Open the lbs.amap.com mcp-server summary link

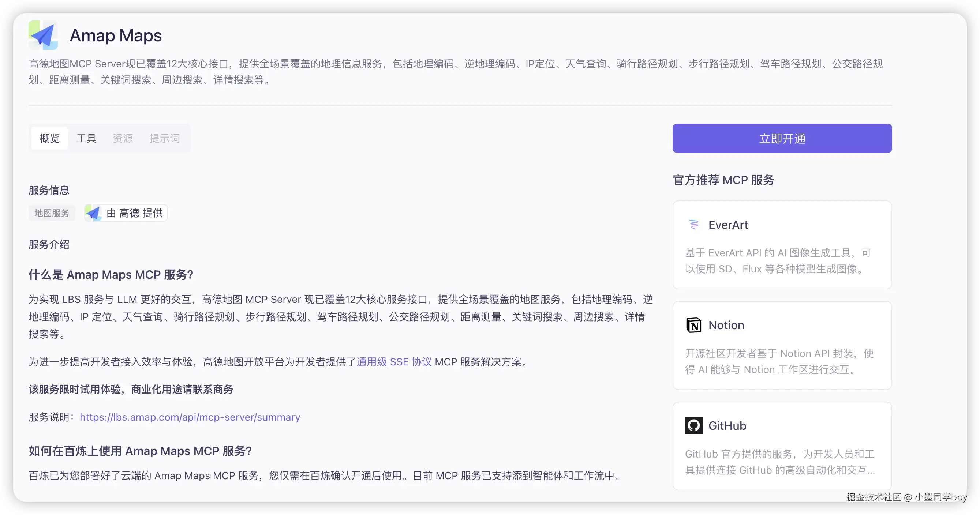pos(190,417)
